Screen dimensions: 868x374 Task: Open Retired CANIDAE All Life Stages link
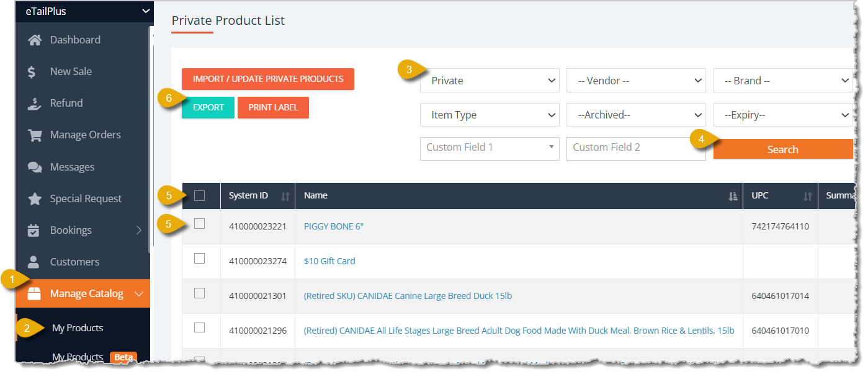[519, 331]
